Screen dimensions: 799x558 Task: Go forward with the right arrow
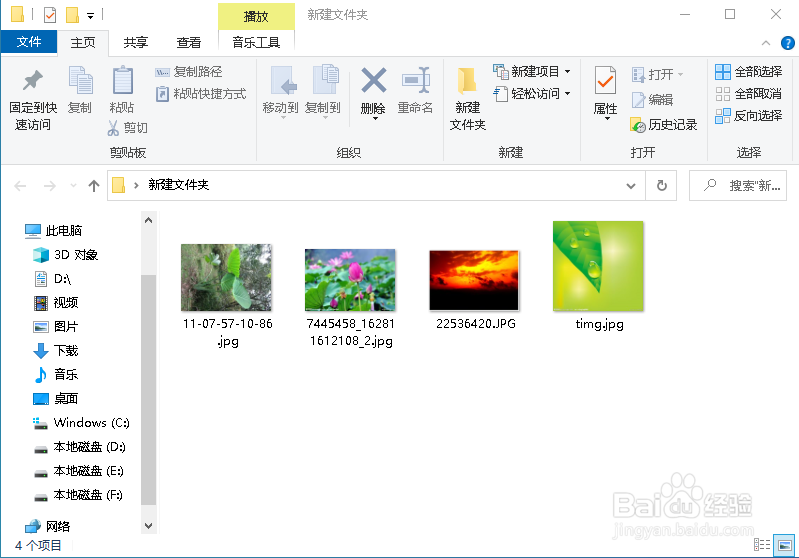(49, 186)
